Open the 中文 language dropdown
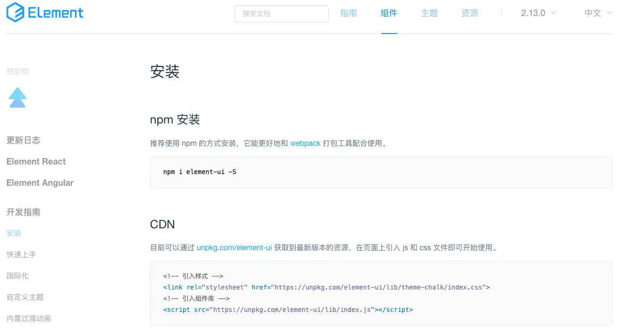644x330 pixels. [598, 13]
